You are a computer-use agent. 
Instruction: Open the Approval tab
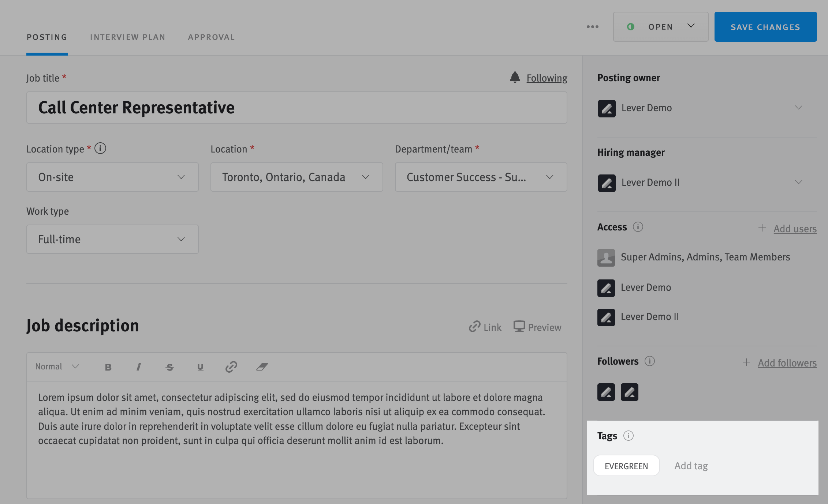tap(211, 37)
